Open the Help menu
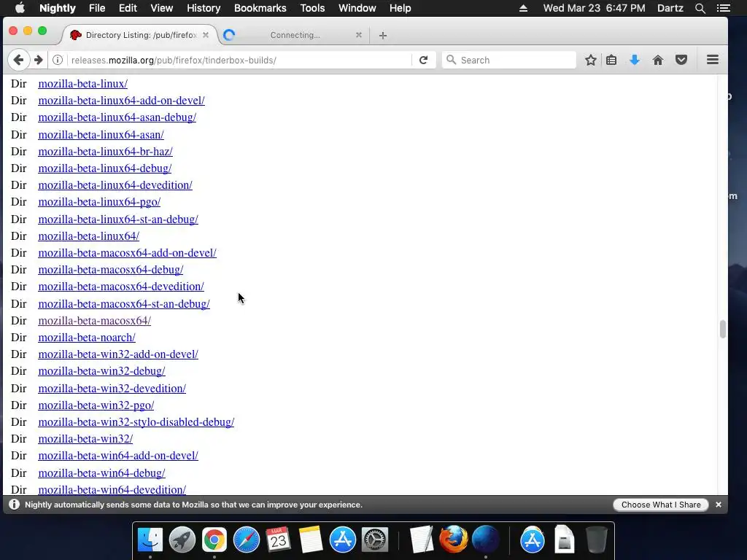 click(x=400, y=8)
